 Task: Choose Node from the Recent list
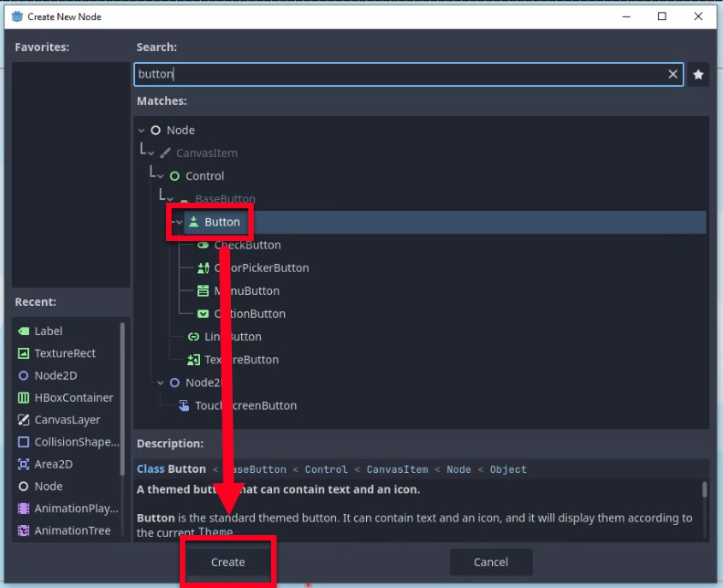pyautogui.click(x=48, y=486)
